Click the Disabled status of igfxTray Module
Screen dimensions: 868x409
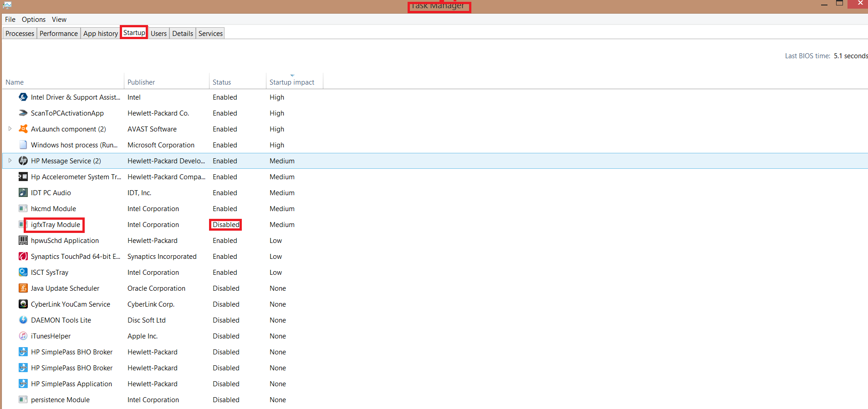click(x=226, y=225)
